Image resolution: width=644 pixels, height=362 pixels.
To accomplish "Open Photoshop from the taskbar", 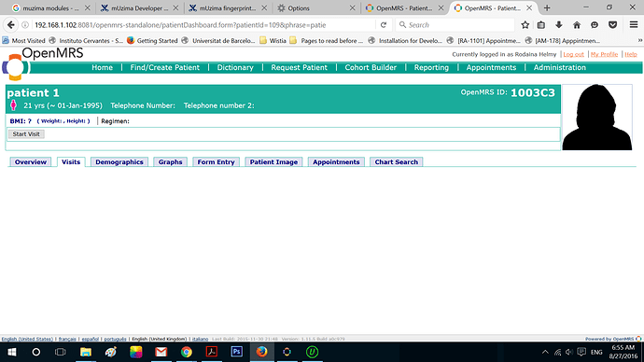I will pos(236,352).
